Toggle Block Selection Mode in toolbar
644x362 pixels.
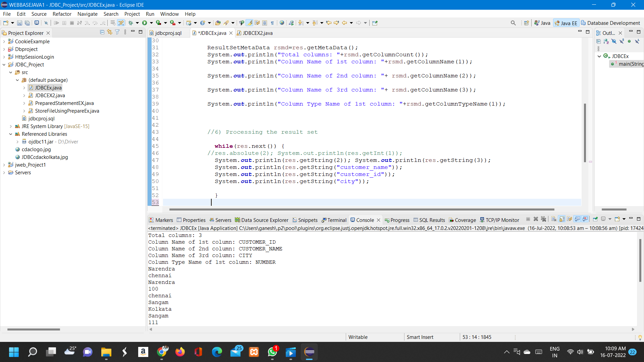tap(265, 23)
